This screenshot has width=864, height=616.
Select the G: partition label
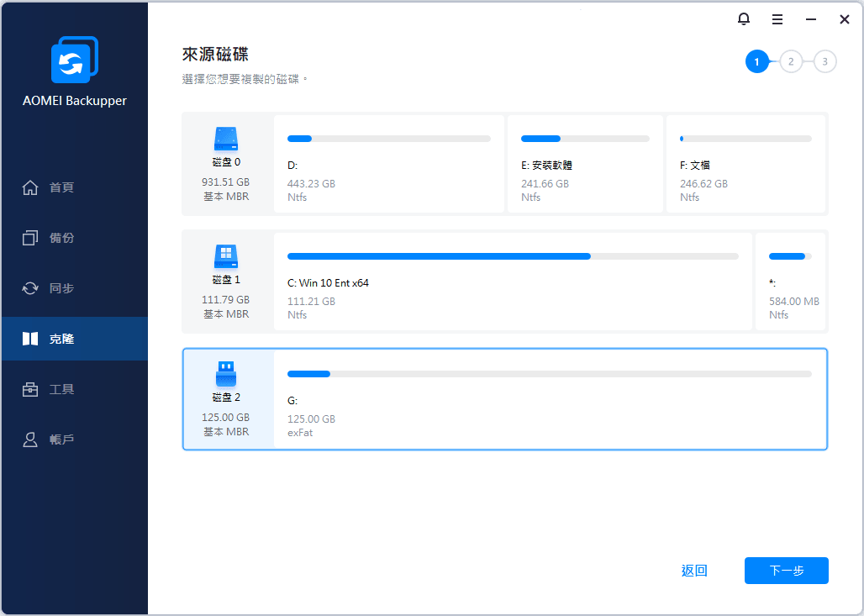(x=292, y=401)
